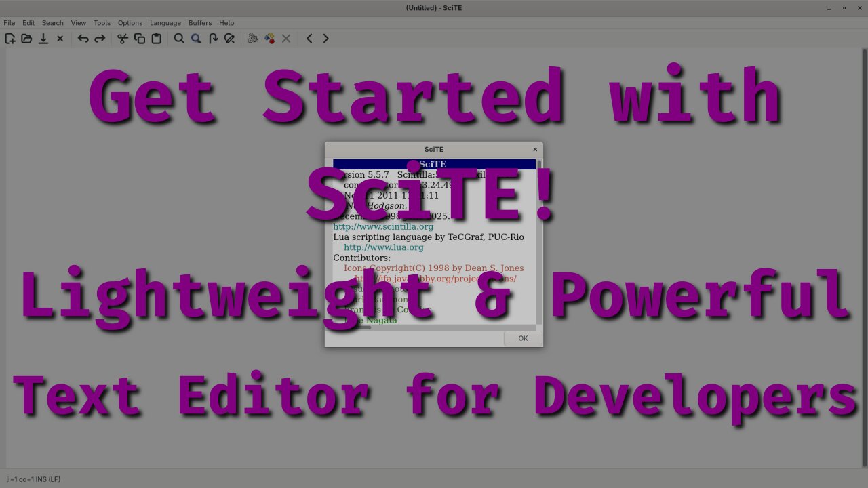Image resolution: width=868 pixels, height=488 pixels.
Task: Maximize the SciTE main window
Action: pos(844,8)
